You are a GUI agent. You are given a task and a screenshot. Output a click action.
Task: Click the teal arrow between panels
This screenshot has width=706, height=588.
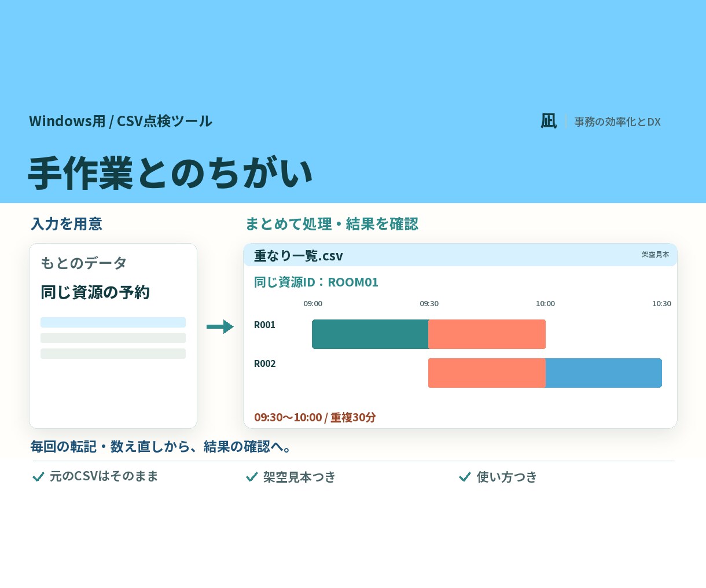[x=220, y=327]
